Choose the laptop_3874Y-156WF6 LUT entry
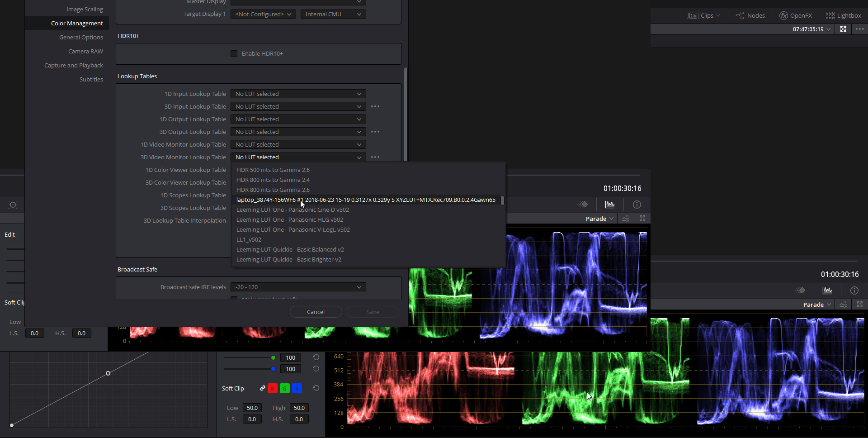868x438 pixels. pyautogui.click(x=365, y=200)
